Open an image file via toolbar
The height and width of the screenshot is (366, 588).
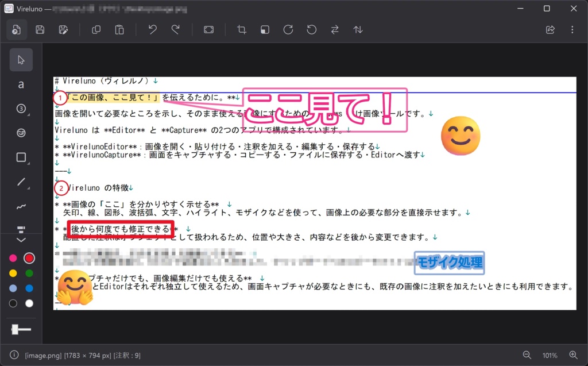coord(17,30)
